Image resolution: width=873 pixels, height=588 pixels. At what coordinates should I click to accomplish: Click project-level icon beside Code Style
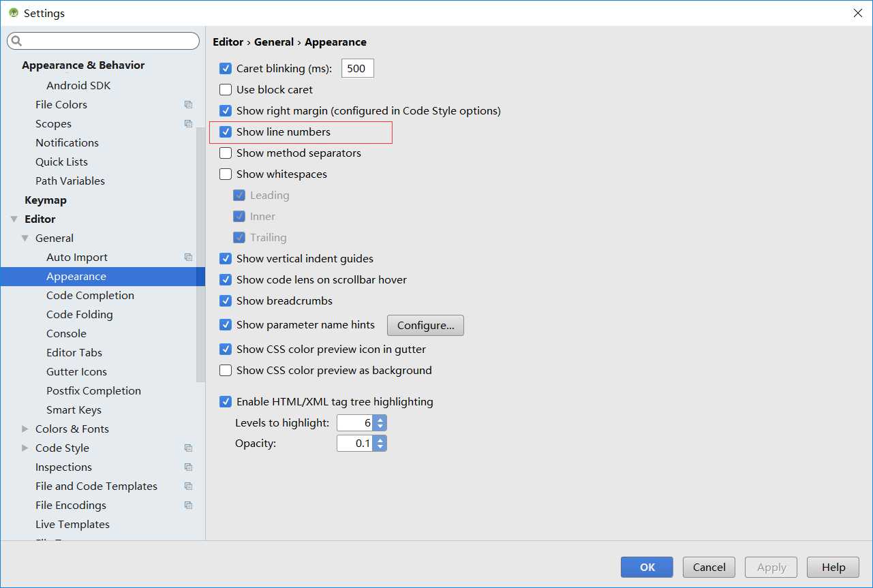[189, 448]
